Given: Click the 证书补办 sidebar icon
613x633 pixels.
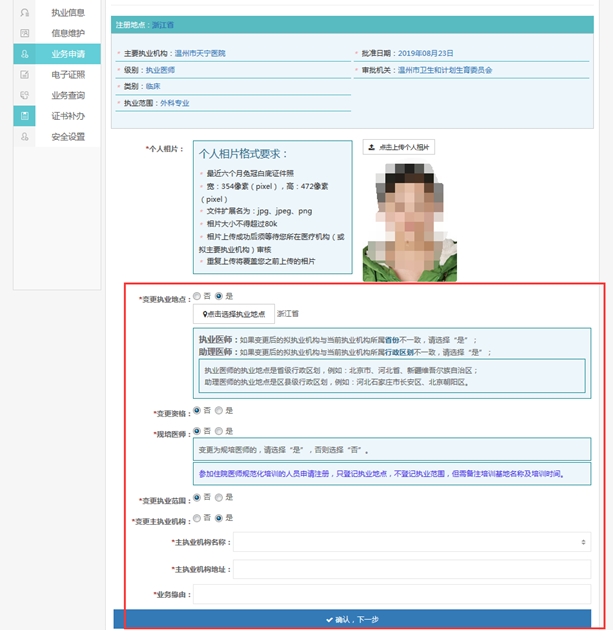Looking at the screenshot, I should point(24,116).
